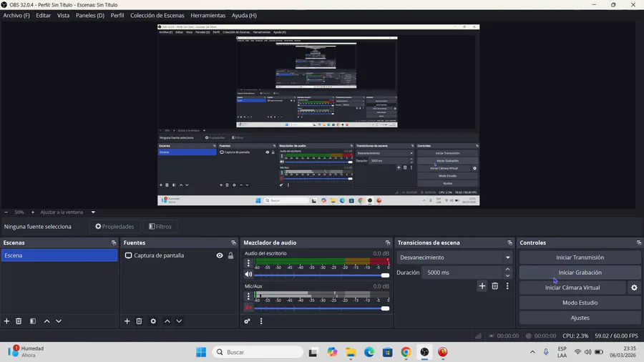Mute Audio del escritorio speaker icon
Screen dimensions: 644x362
click(248, 274)
